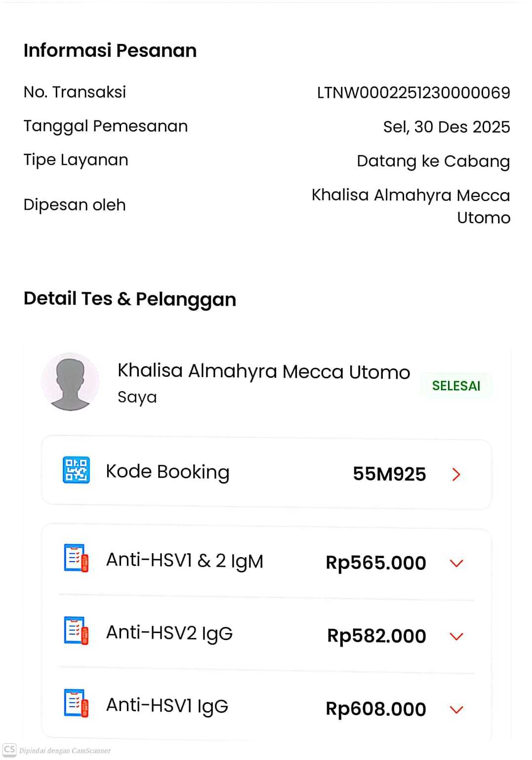The height and width of the screenshot is (760, 532).
Task: Click the transaction number LTNW0002251230000069
Action: (413, 92)
